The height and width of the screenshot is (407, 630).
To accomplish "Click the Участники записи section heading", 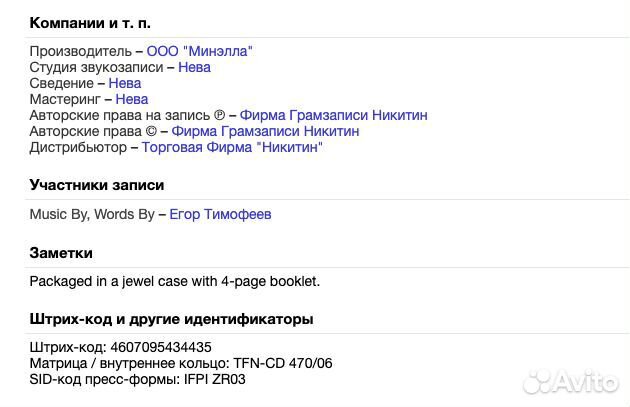I will (97, 185).
